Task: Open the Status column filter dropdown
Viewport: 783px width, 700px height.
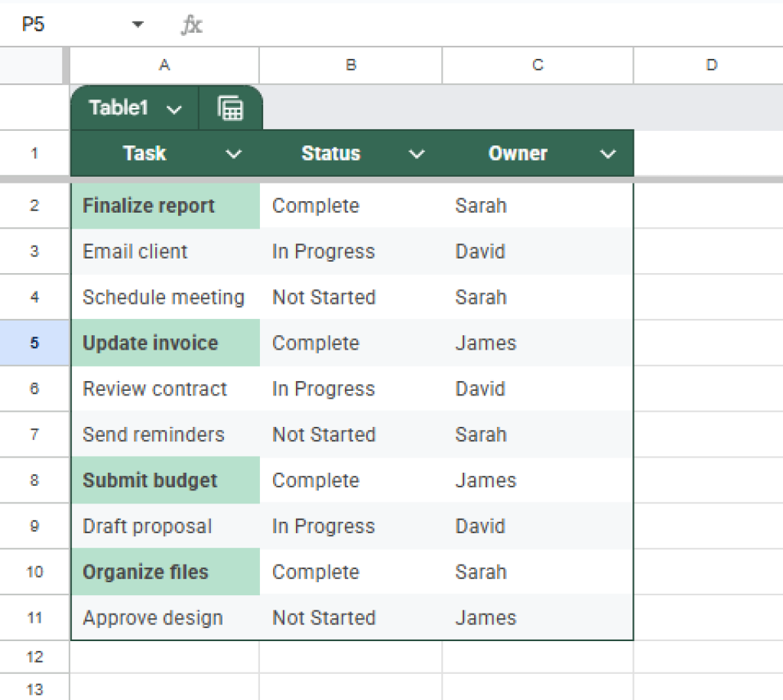Action: click(x=417, y=153)
